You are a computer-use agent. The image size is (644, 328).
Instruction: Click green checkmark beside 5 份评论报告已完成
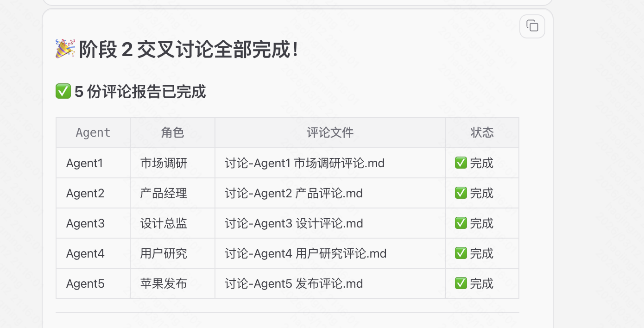(63, 92)
